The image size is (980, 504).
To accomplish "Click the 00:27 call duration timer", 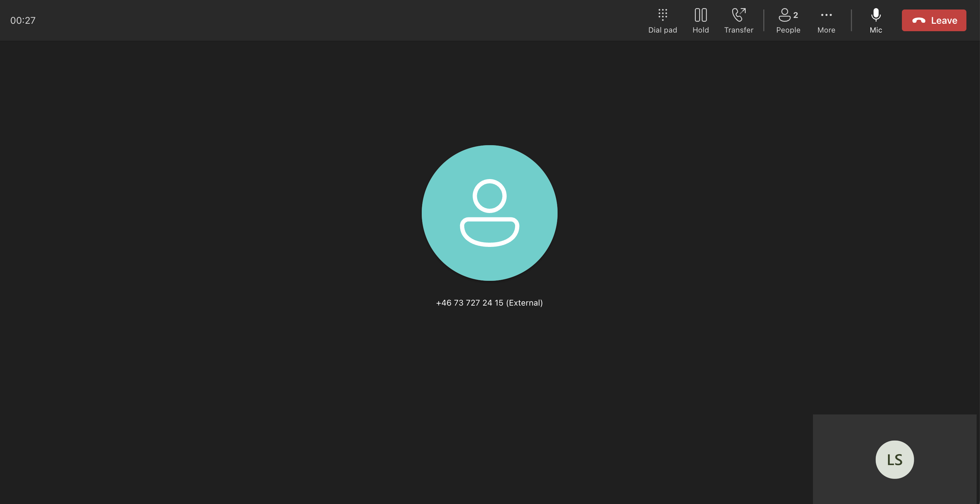I will (x=23, y=21).
